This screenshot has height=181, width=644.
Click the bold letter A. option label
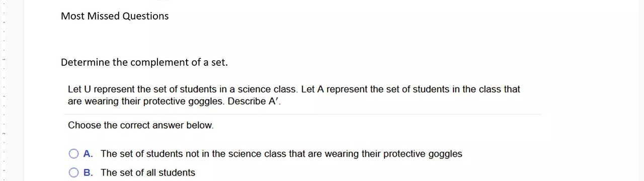pyautogui.click(x=88, y=154)
